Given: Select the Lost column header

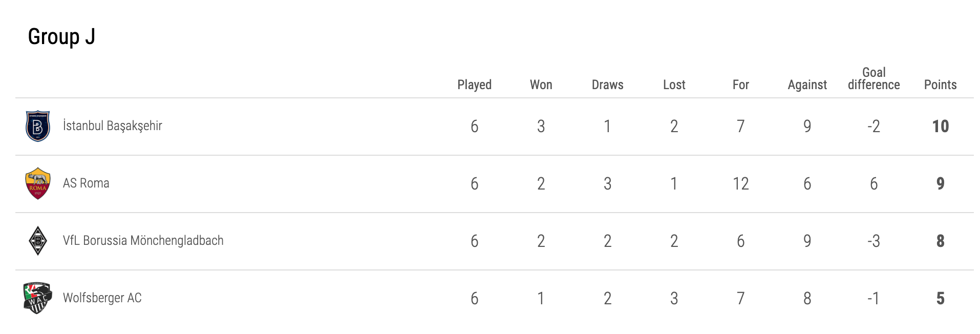Looking at the screenshot, I should pyautogui.click(x=674, y=85).
